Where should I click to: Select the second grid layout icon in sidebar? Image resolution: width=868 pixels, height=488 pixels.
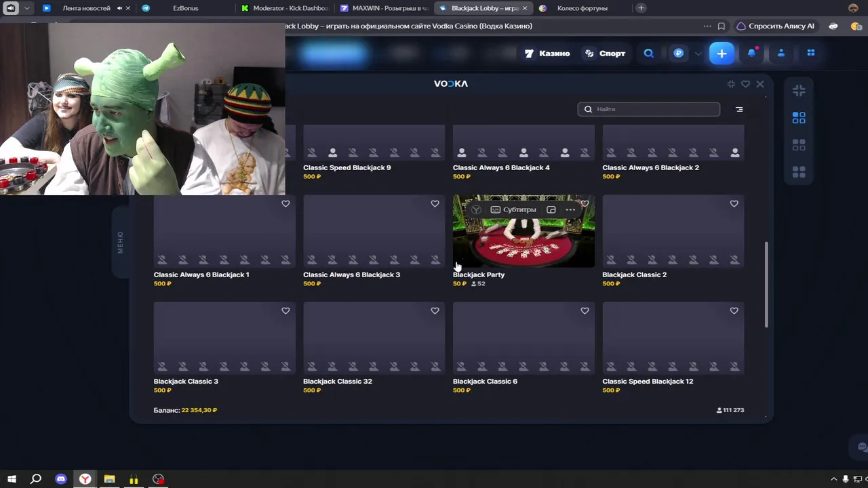(799, 145)
